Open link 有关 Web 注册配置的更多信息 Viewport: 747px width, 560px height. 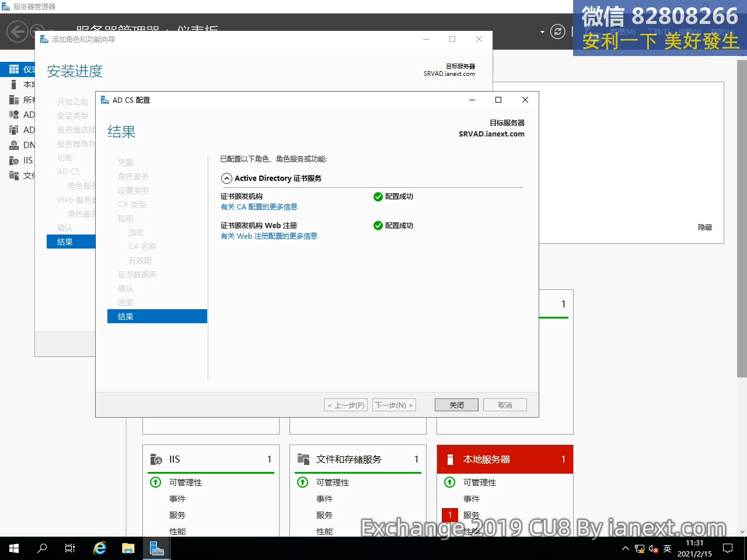(269, 236)
